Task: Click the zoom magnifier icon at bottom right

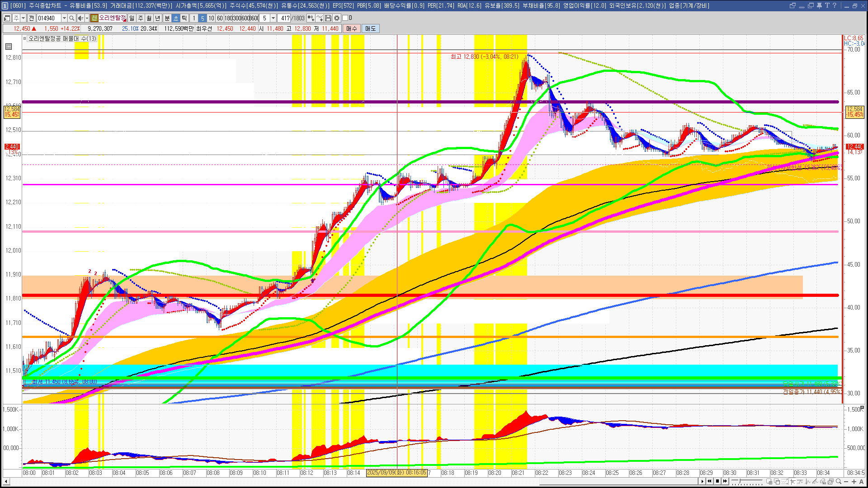Action: click(x=839, y=482)
